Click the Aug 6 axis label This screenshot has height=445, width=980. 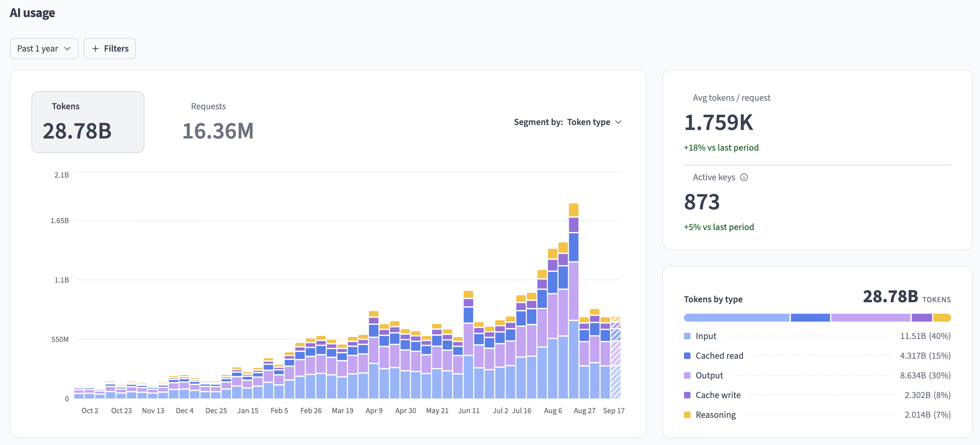click(x=553, y=411)
